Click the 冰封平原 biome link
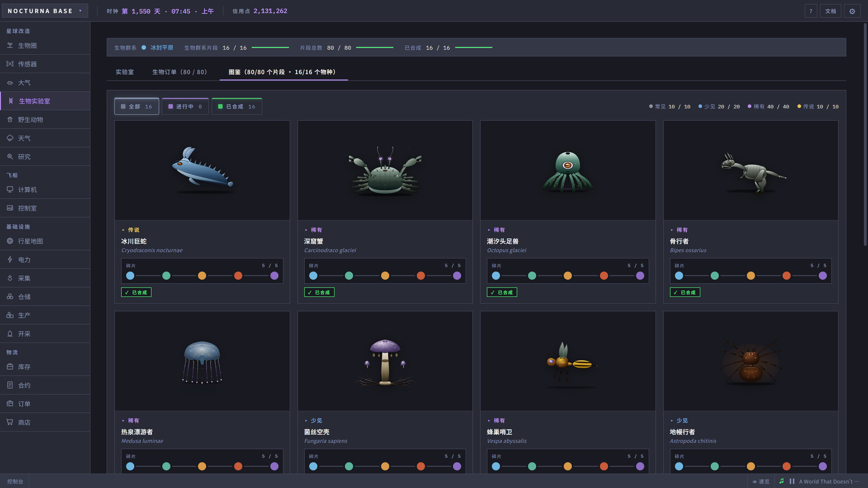The width and height of the screenshot is (868, 488). tap(162, 48)
